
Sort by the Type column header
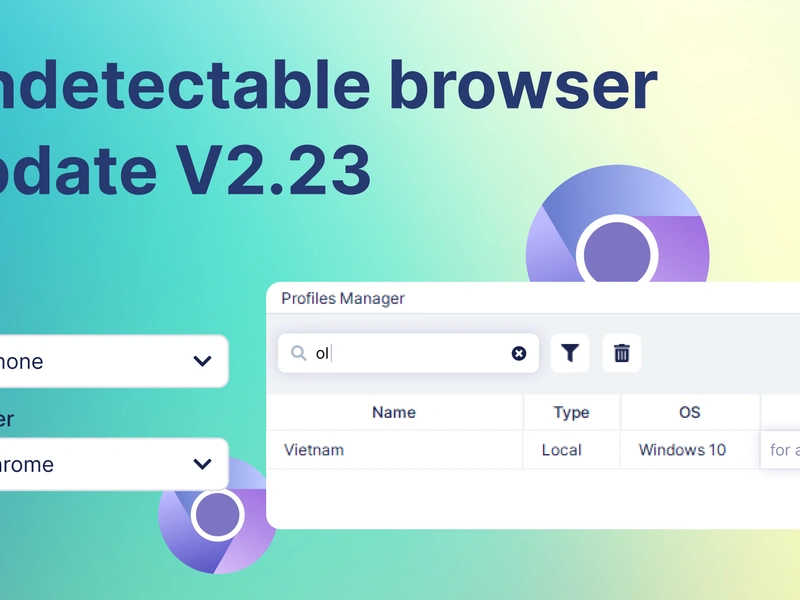[571, 412]
